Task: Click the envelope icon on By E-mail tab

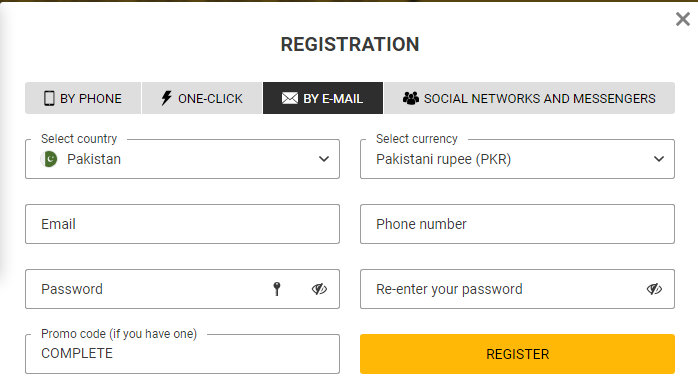Action: tap(290, 98)
